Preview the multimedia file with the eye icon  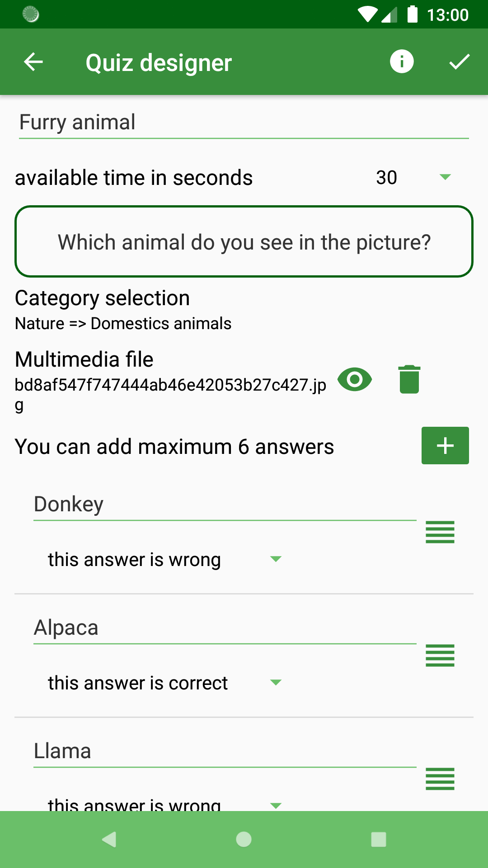tap(355, 379)
